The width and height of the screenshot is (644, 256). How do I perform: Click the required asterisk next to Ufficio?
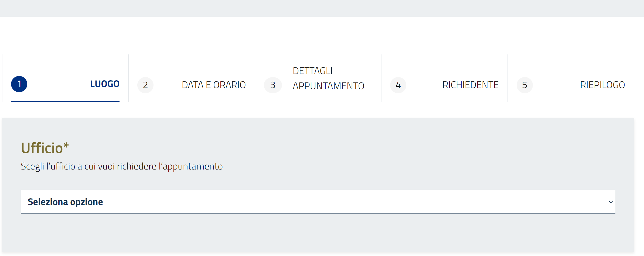[66, 146]
